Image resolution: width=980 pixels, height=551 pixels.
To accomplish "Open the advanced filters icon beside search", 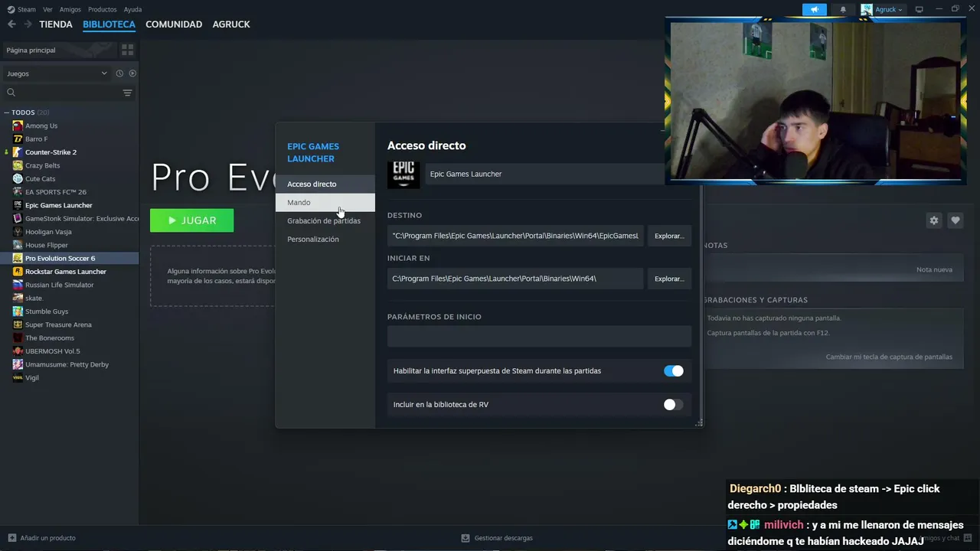I will coord(127,93).
